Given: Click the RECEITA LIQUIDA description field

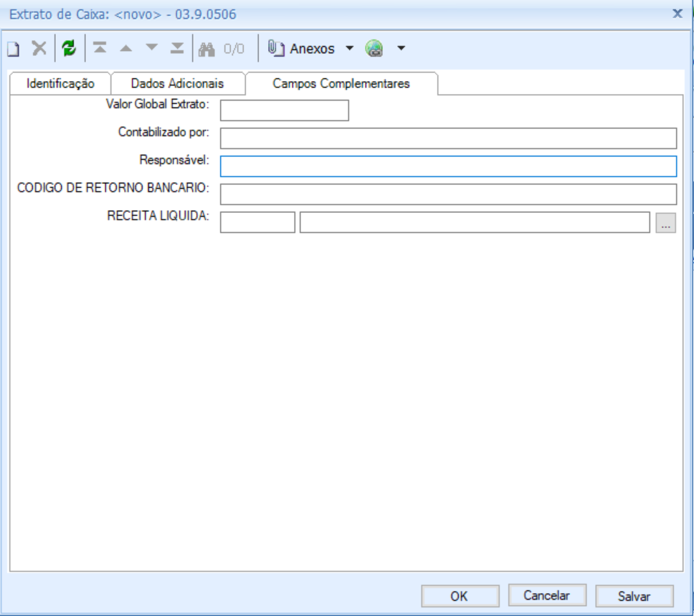Looking at the screenshot, I should coord(475,222).
